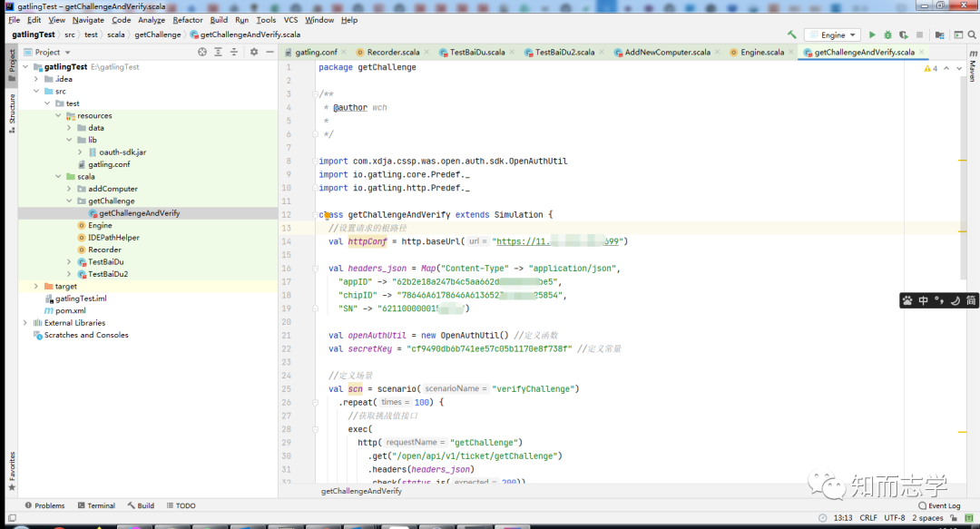Image resolution: width=980 pixels, height=529 pixels.
Task: Expand the addComputer package
Action: [69, 189]
